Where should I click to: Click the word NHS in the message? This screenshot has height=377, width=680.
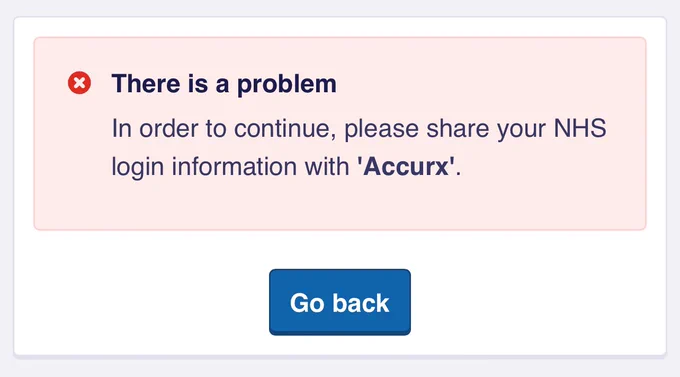[x=580, y=128]
